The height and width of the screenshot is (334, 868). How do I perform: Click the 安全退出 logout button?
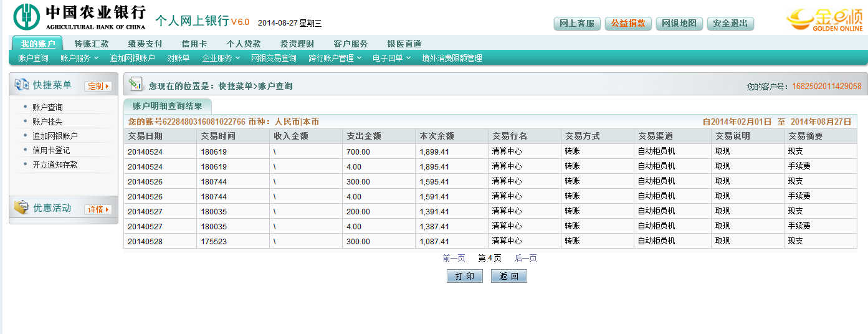[x=730, y=24]
